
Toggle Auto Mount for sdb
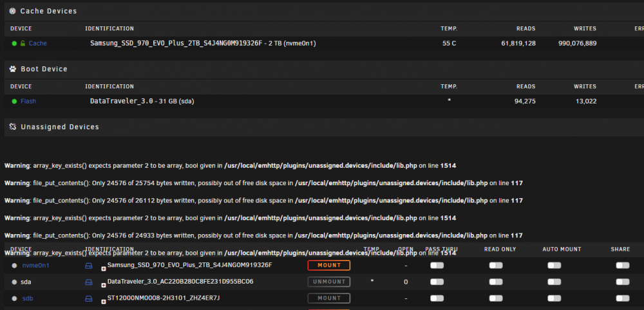554,298
